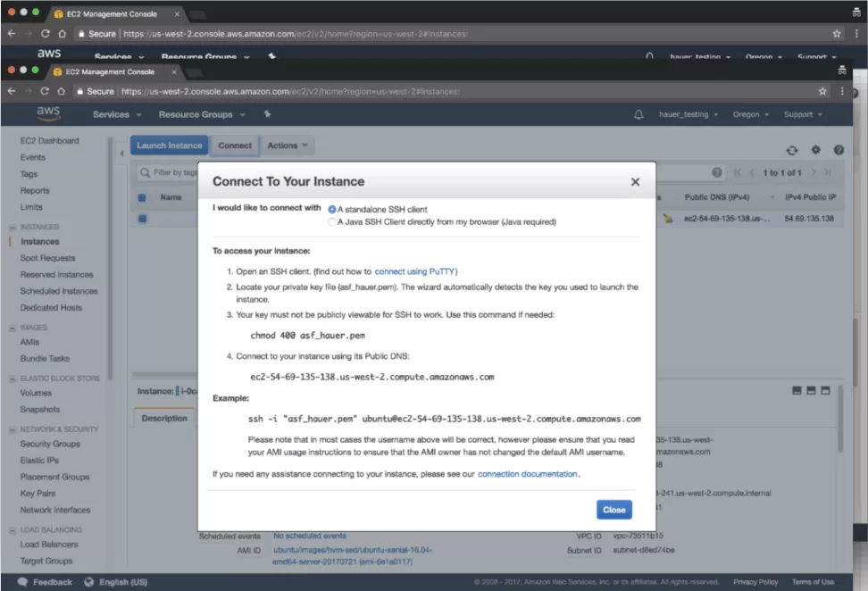Open front Chrome three-dot menu
Screen dimensions: 868x591
842,91
